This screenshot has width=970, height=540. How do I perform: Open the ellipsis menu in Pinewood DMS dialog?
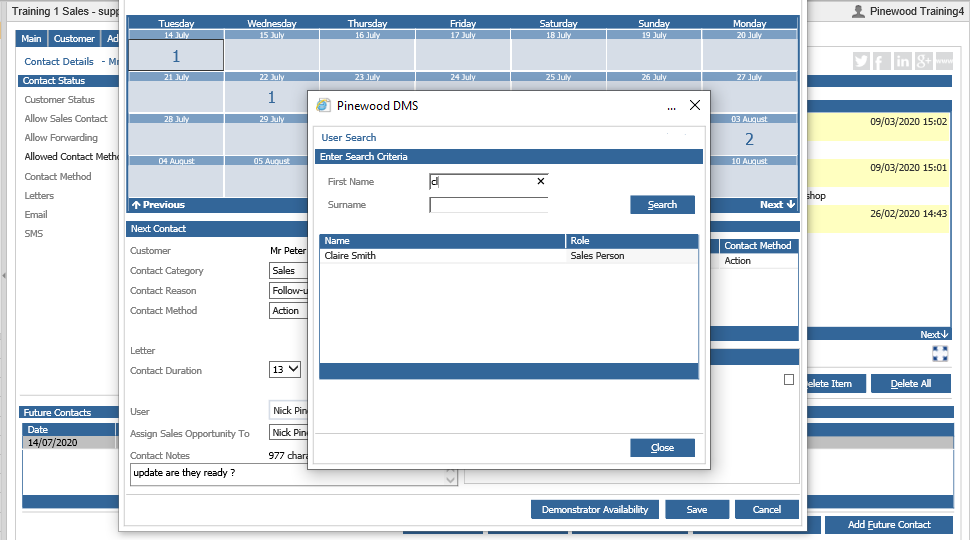(x=671, y=106)
